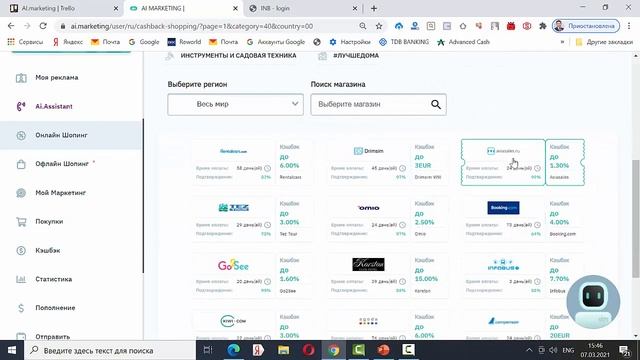Click the Кэшбэк dollar icon in sidebar
640x360 pixels.
(x=21, y=251)
